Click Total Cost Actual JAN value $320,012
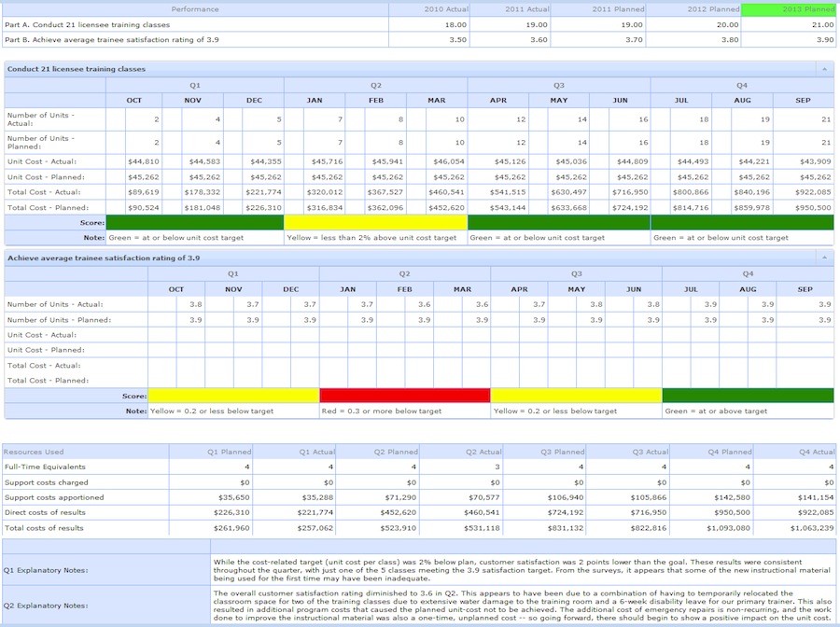840x627 pixels. coord(325,191)
